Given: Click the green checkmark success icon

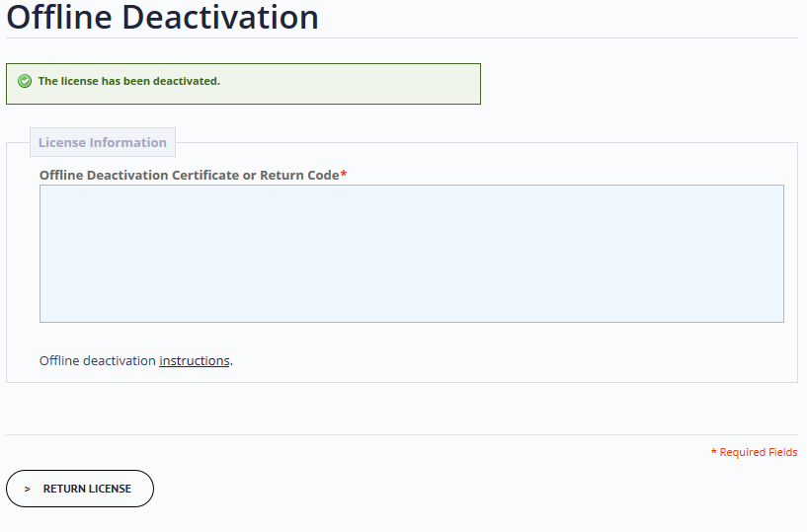Looking at the screenshot, I should (25, 81).
